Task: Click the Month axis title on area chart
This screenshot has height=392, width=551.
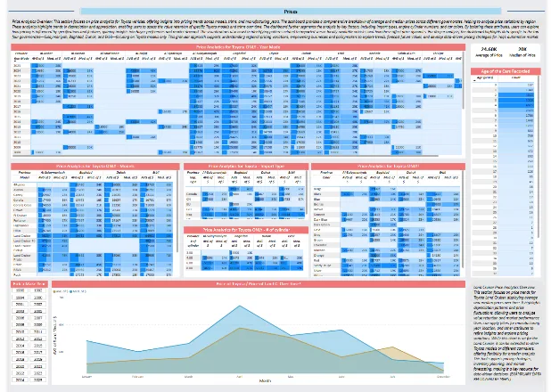Action: click(265, 380)
